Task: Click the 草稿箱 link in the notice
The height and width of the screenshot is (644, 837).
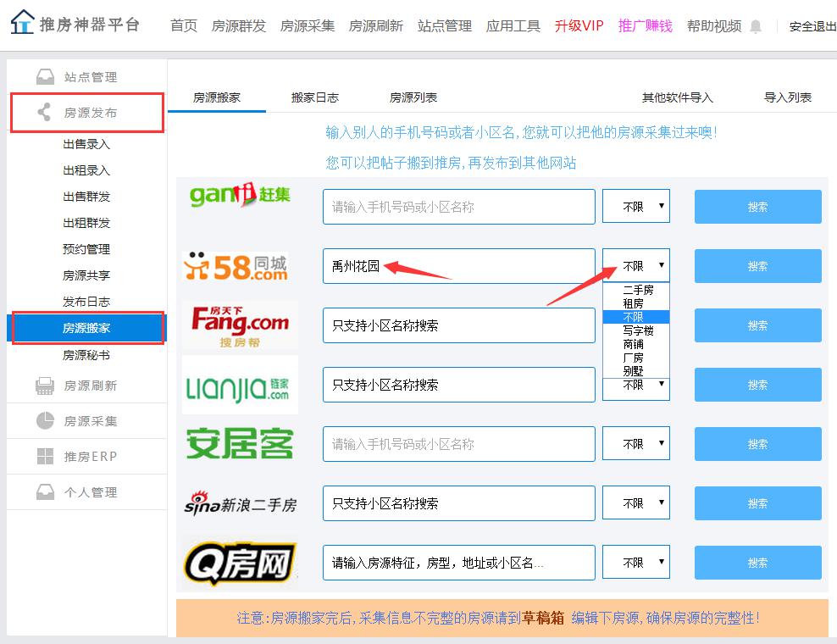Action: click(543, 618)
